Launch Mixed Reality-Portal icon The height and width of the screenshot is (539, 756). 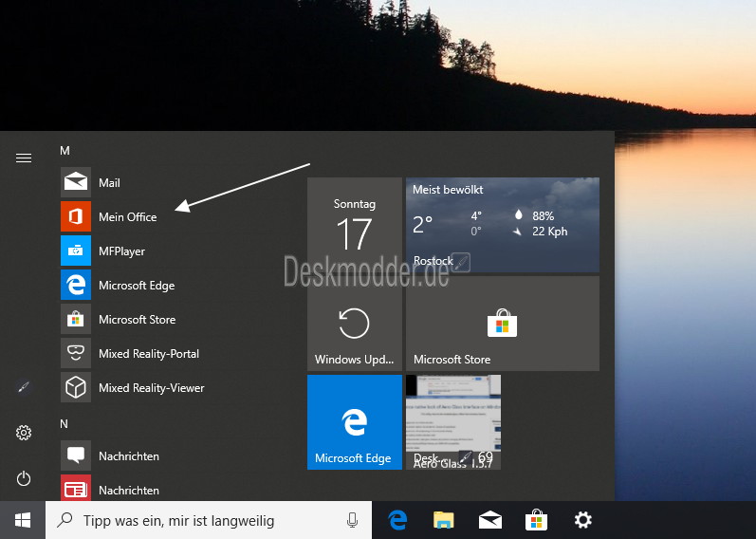click(76, 353)
